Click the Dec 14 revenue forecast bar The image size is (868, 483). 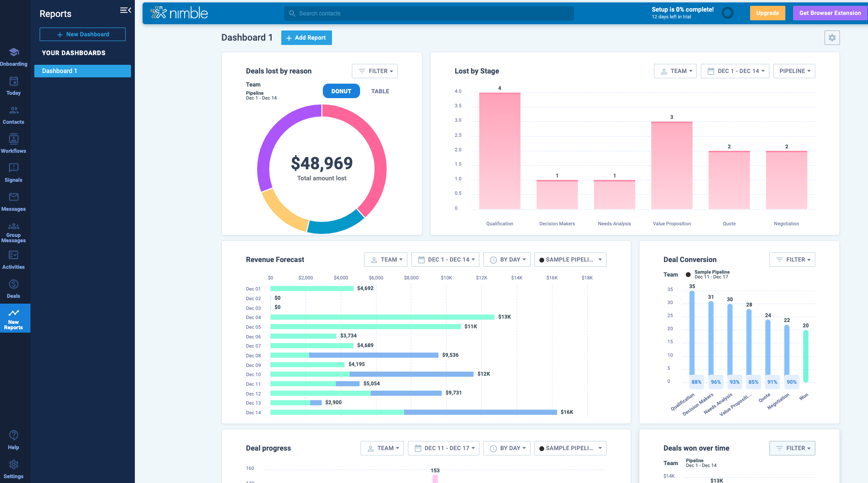tap(414, 412)
